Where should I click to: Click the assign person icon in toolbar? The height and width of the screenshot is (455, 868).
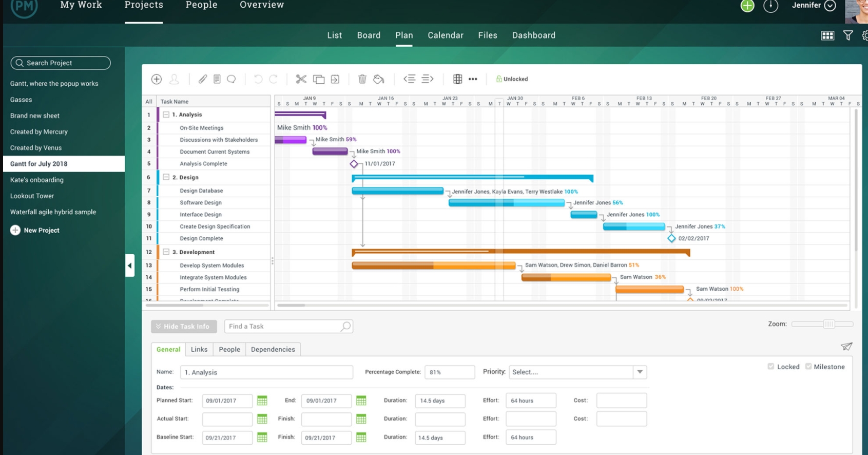[175, 79]
